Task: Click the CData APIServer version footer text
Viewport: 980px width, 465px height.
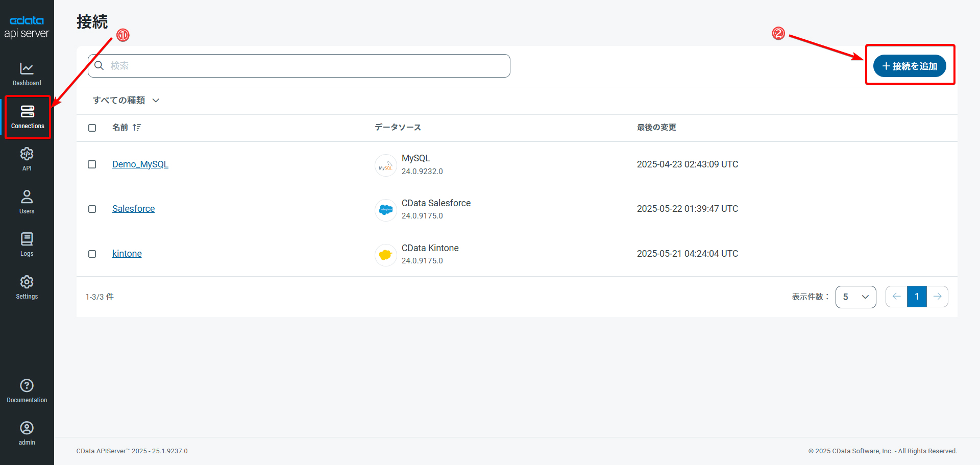Action: point(132,451)
